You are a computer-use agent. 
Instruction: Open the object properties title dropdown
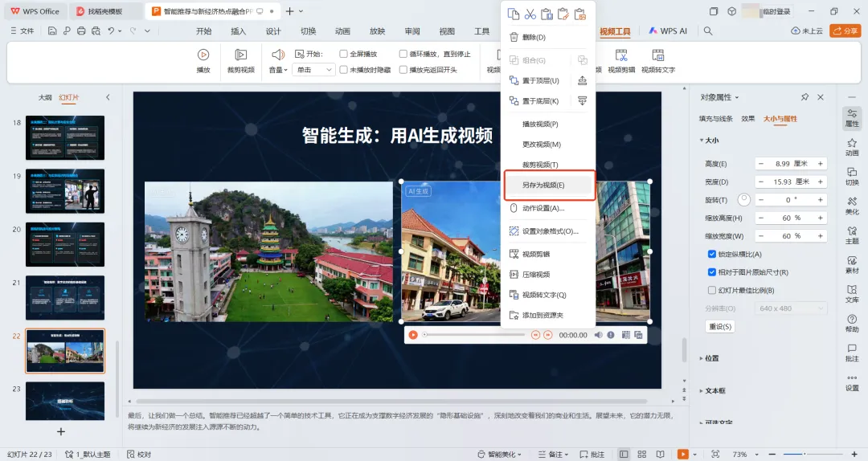coord(737,97)
